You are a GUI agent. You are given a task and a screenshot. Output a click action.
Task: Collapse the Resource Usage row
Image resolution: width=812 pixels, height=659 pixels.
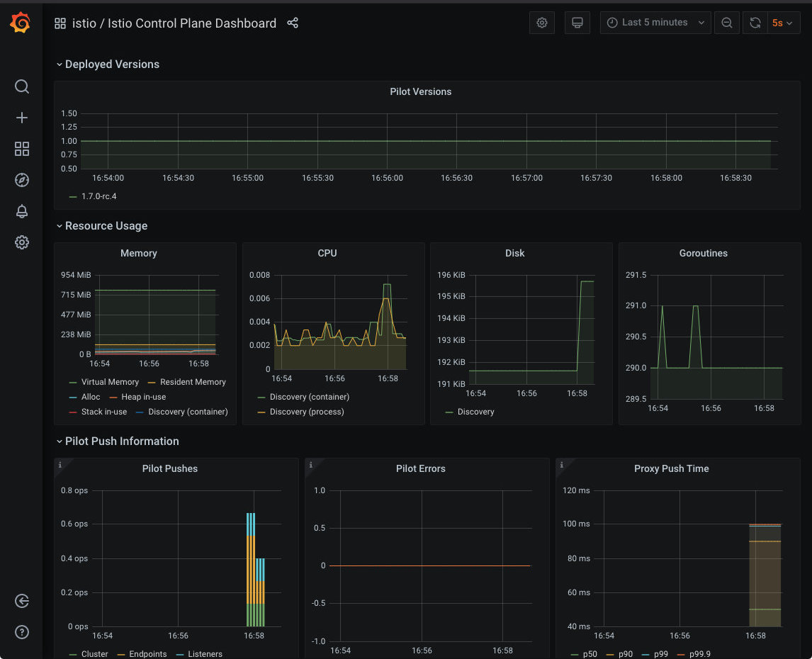(x=106, y=226)
